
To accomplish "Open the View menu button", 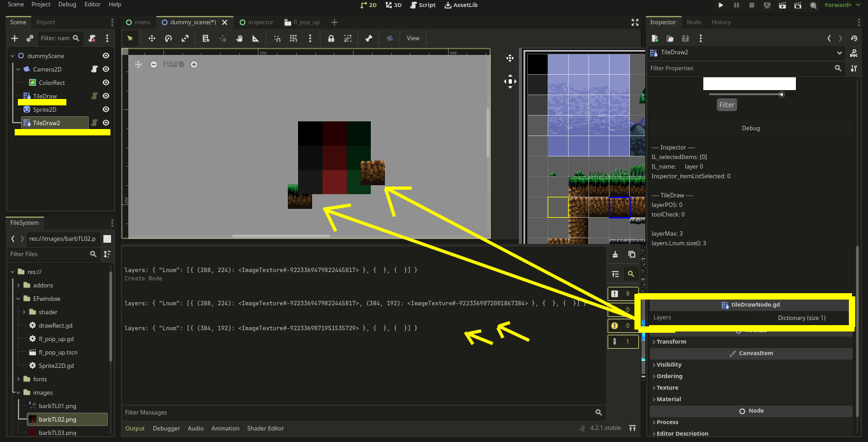I will pyautogui.click(x=413, y=38).
